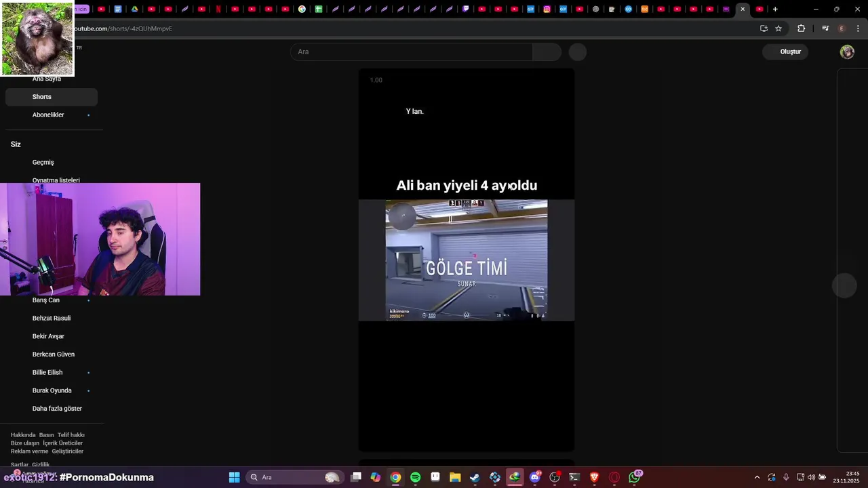This screenshot has width=868, height=488.
Task: Open File Explorer from the taskbar
Action: click(455, 477)
